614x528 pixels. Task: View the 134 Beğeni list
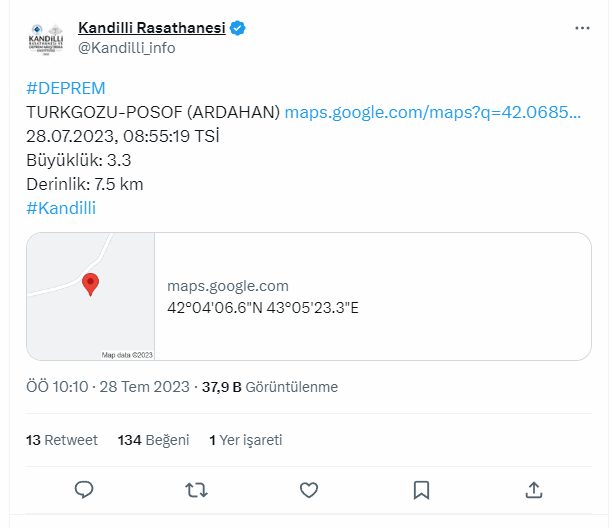point(154,440)
